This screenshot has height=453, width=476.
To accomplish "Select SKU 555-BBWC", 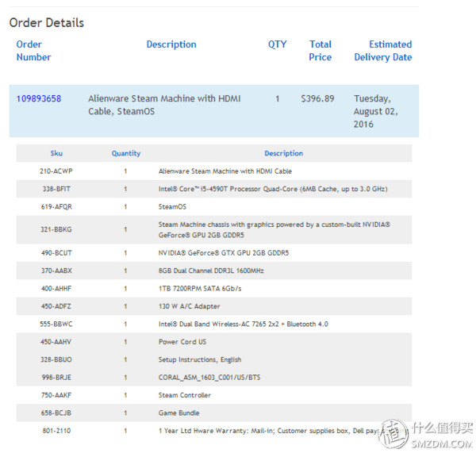I will tap(56, 324).
